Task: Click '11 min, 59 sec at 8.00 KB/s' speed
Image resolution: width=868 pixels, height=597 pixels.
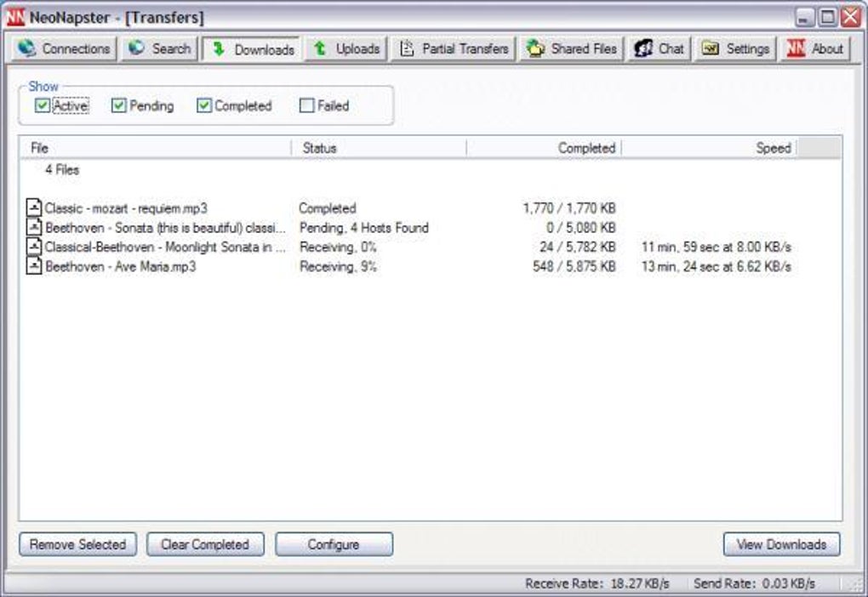Action: click(x=717, y=247)
